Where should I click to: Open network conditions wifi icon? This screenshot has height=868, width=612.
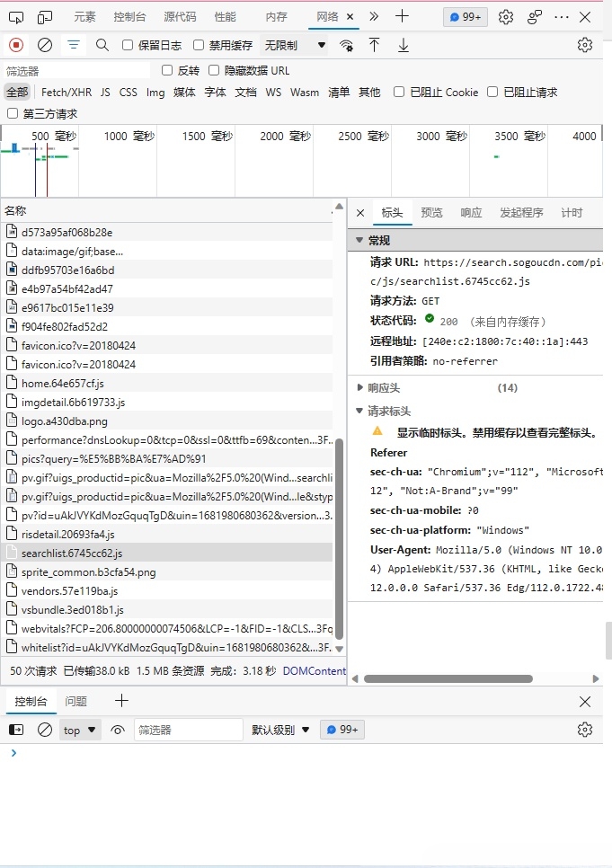[346, 45]
